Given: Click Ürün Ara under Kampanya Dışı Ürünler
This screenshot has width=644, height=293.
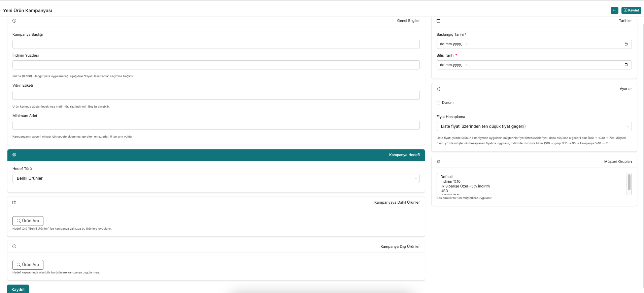Looking at the screenshot, I should pyautogui.click(x=28, y=265).
